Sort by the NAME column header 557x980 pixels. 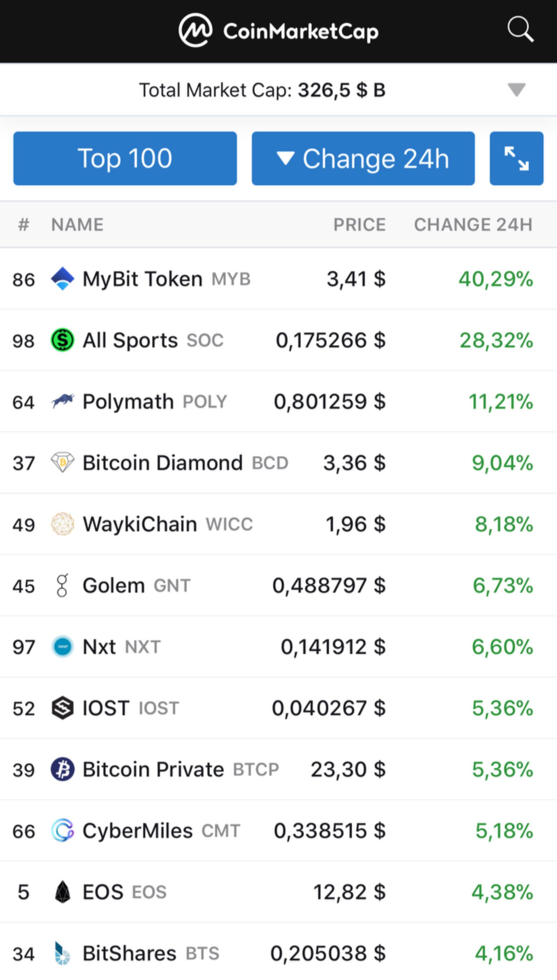[77, 225]
